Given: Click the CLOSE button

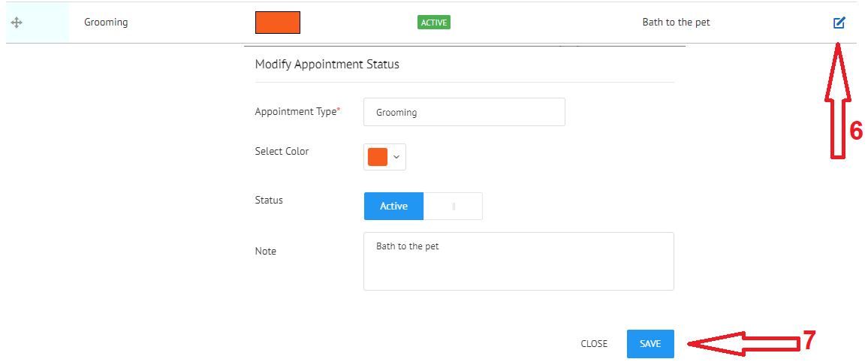Looking at the screenshot, I should [594, 344].
